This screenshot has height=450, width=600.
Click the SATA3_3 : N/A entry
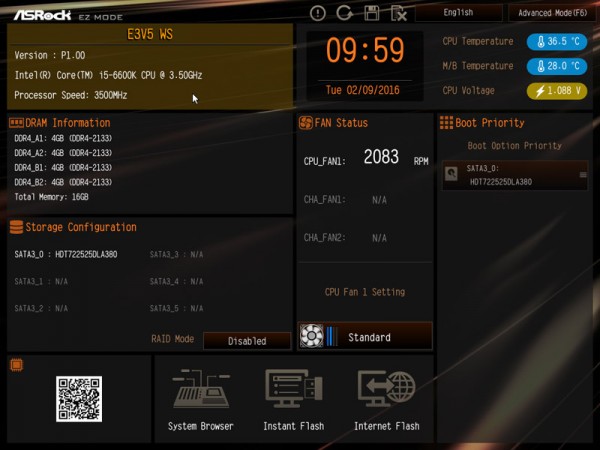click(176, 254)
